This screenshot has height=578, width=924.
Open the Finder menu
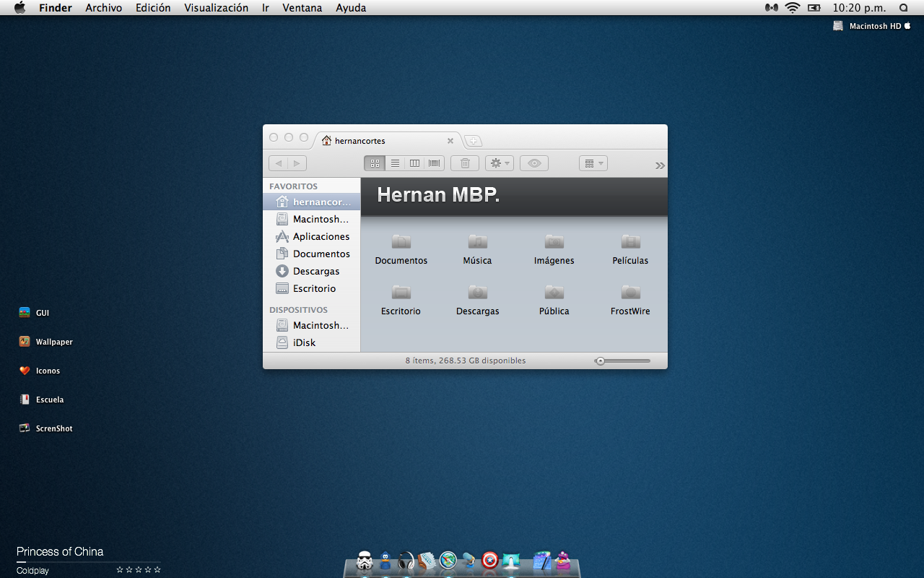56,8
